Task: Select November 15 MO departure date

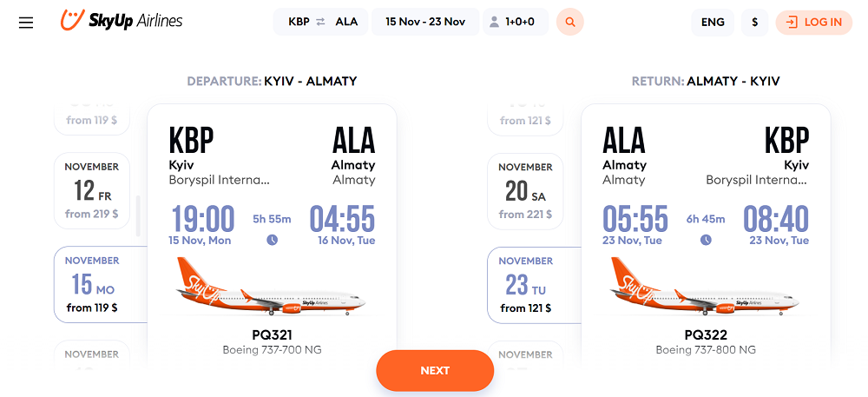Action: (101, 285)
